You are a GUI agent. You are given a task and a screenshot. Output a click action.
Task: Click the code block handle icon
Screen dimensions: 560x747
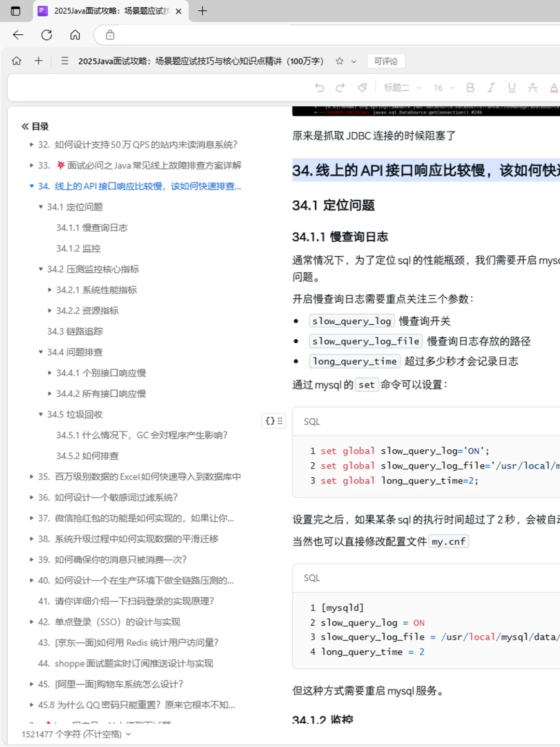coord(274,421)
